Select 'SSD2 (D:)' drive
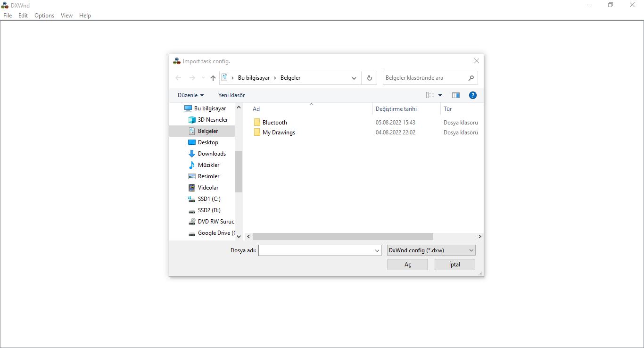The height and width of the screenshot is (348, 644). (209, 210)
